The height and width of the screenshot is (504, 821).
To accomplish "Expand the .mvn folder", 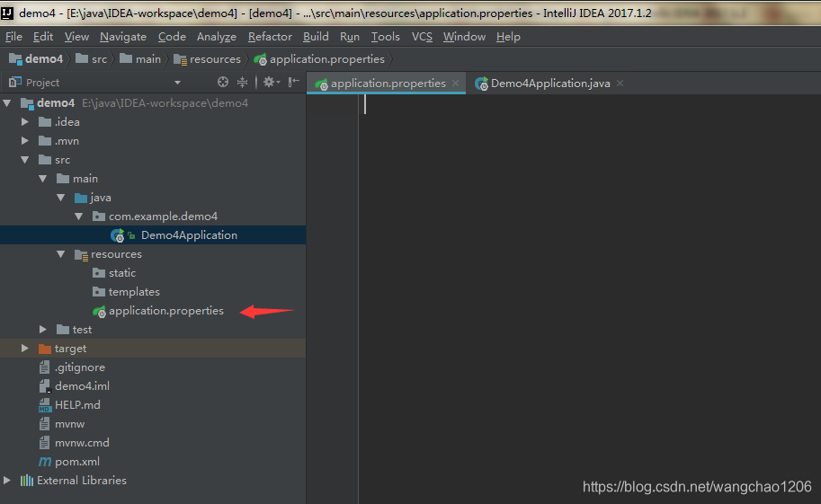I will coord(24,141).
